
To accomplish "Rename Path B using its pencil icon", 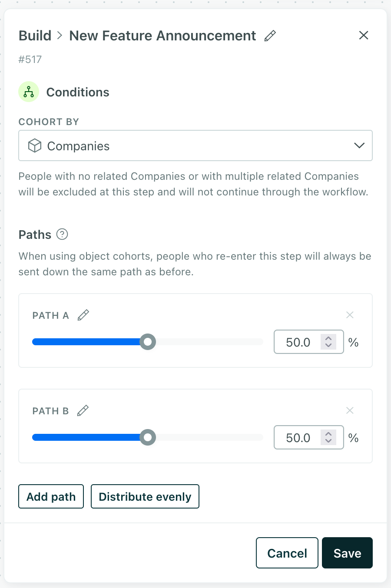I will point(83,410).
